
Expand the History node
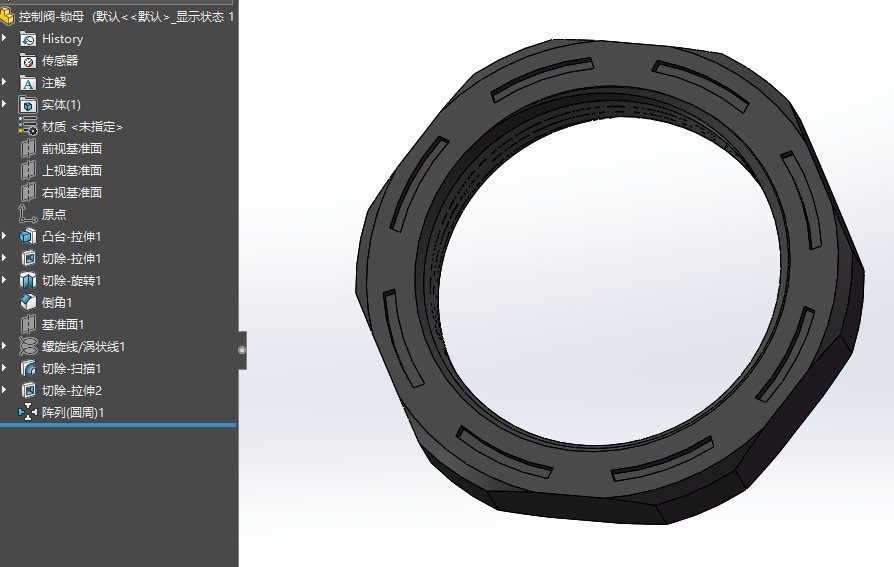click(x=5, y=38)
